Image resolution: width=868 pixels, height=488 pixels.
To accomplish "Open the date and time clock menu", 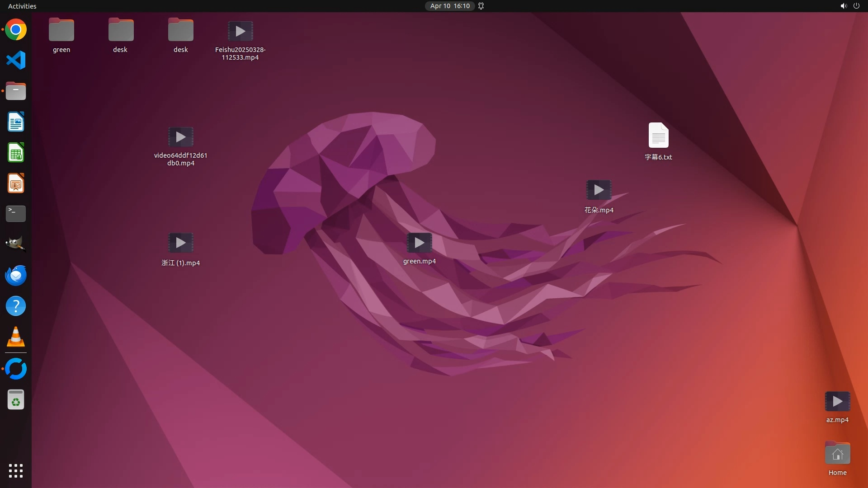I will (449, 6).
